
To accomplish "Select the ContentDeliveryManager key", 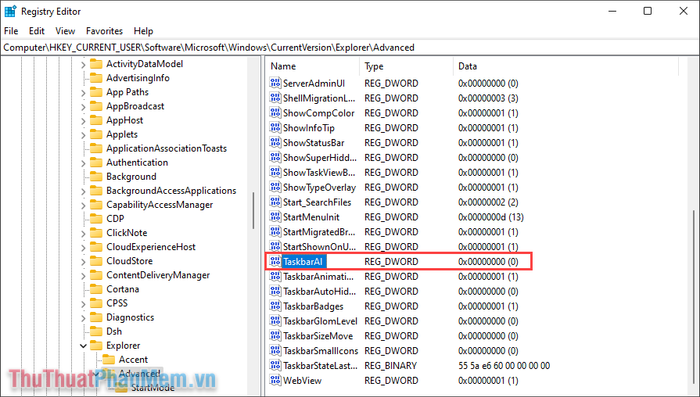I will click(x=158, y=275).
